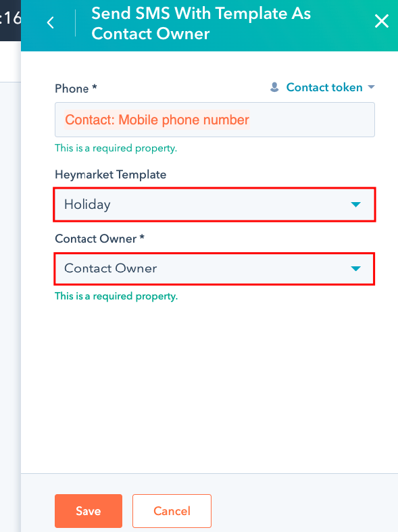The width and height of the screenshot is (398, 532).
Task: Click the Contact Owner field label
Action: click(x=100, y=239)
